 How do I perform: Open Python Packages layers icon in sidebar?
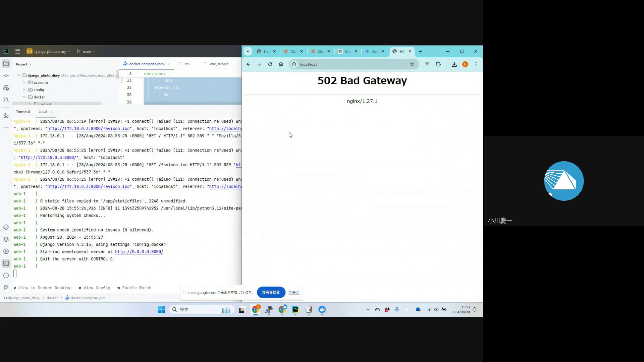pos(6,239)
